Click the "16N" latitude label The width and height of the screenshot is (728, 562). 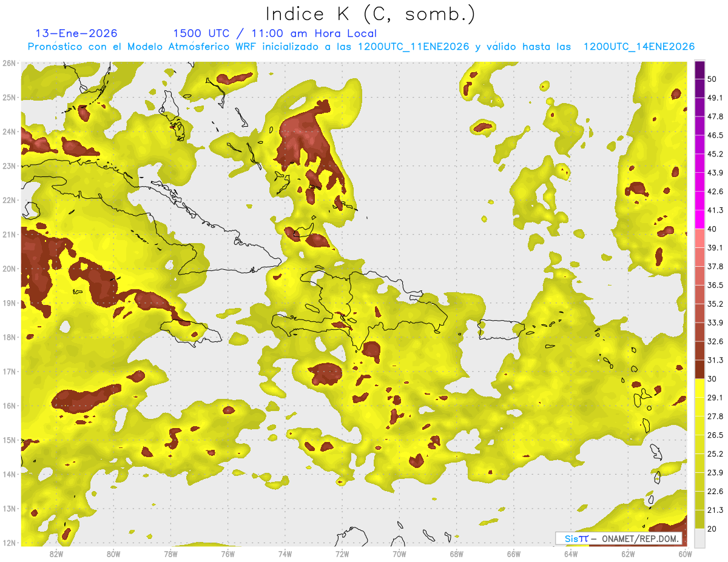tap(9, 406)
